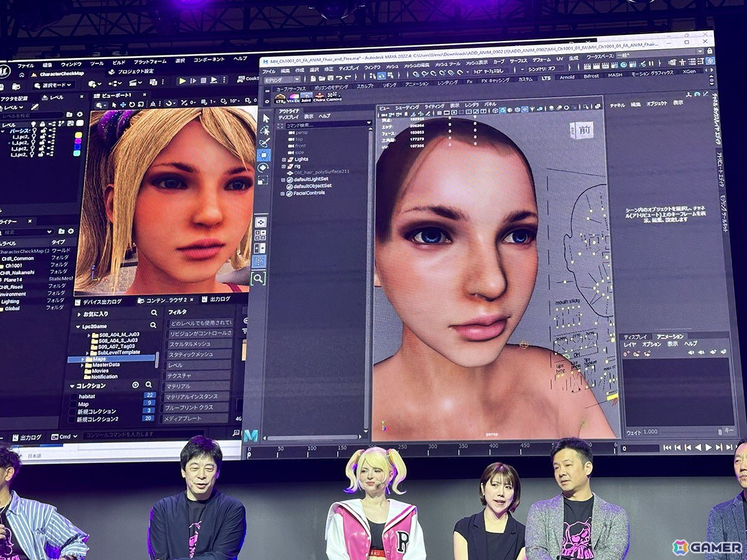Viewport: 747px width, 560px height.
Task: Open the Unreal プラットフォーム menu
Action: pos(150,62)
